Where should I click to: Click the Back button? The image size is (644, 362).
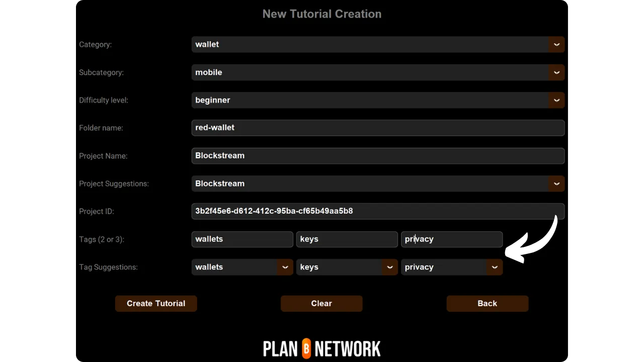point(487,303)
